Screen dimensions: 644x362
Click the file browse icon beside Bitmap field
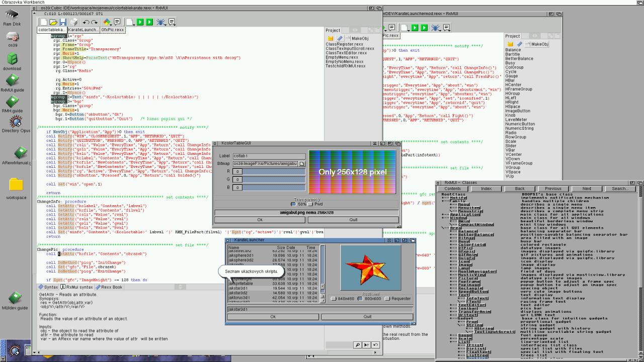click(x=302, y=164)
